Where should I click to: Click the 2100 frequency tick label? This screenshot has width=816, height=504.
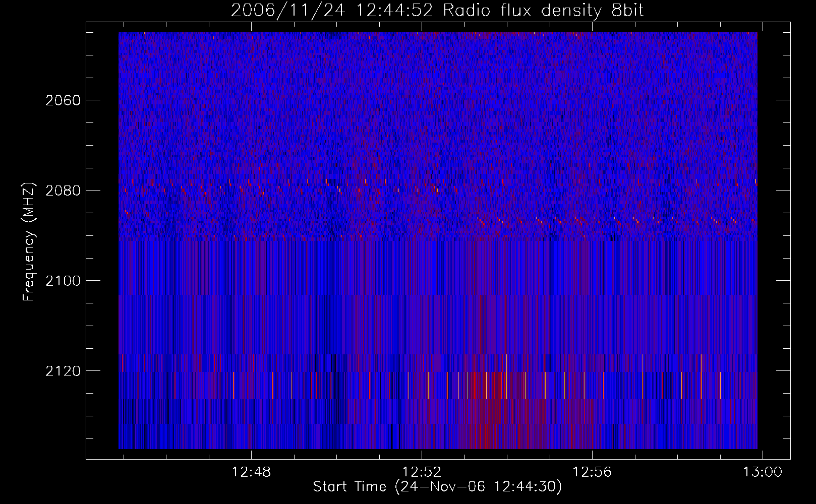[63, 281]
